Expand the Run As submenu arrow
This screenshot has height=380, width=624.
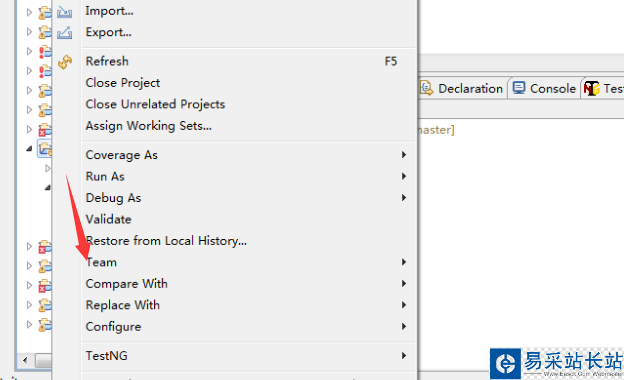point(404,176)
